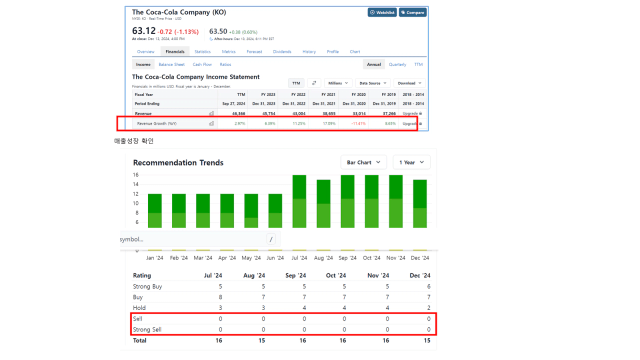Open the Download dropdown

(409, 83)
